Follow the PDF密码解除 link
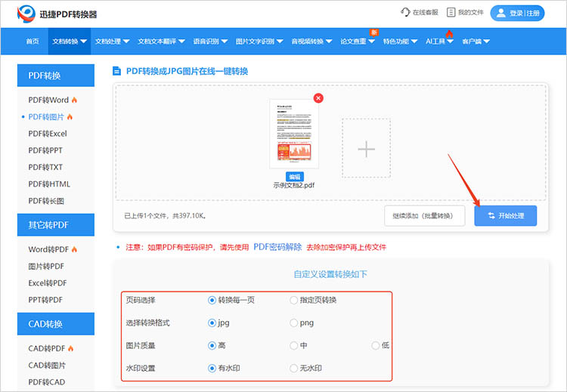Image resolution: width=567 pixels, height=392 pixels. pos(277,247)
